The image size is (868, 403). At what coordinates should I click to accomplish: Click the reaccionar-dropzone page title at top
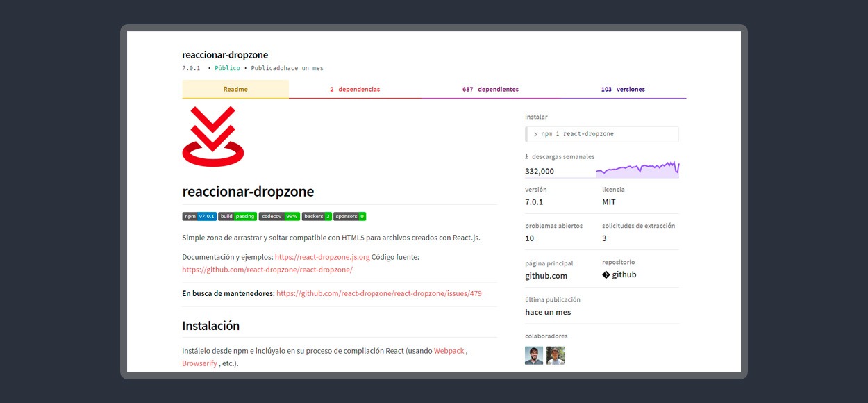(225, 55)
